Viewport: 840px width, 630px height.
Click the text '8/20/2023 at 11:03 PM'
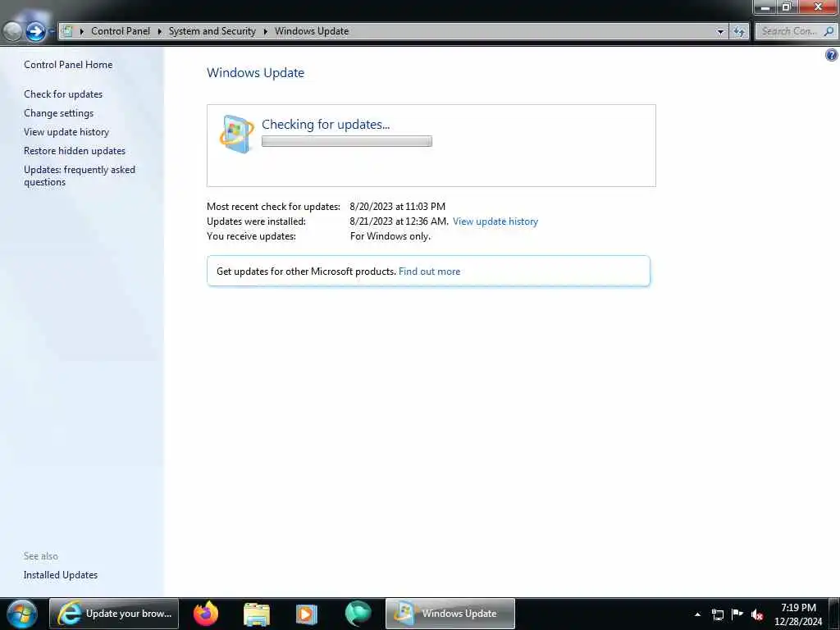[398, 206]
